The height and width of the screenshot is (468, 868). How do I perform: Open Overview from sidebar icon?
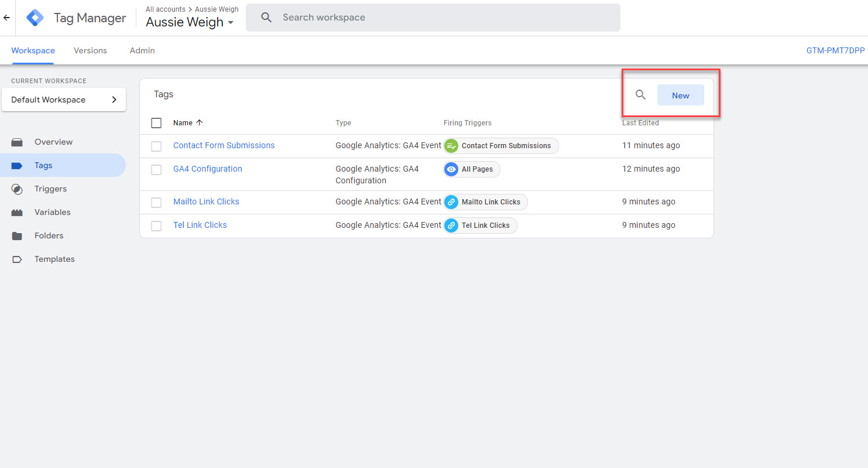(17, 142)
